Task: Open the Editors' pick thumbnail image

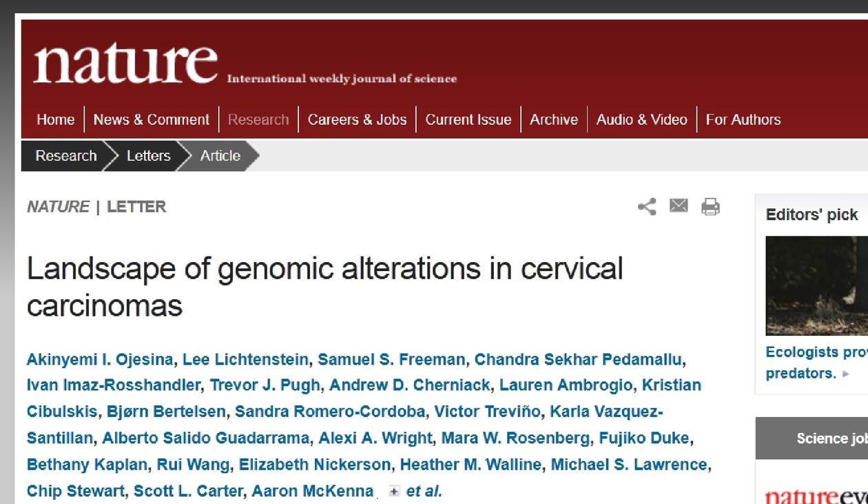Action: [x=816, y=285]
